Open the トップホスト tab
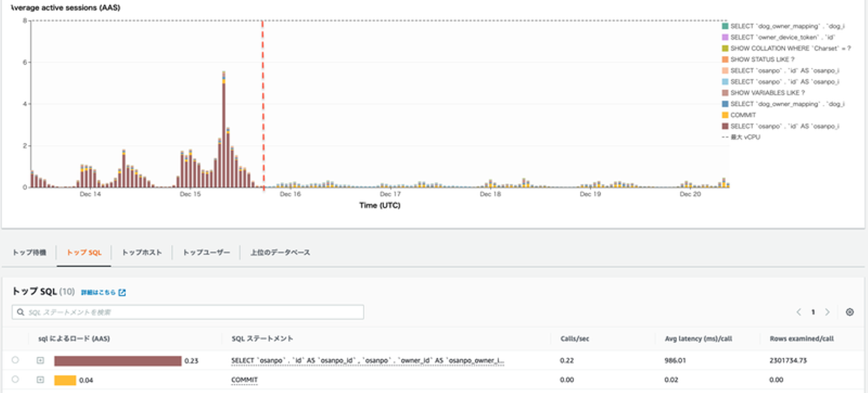 [142, 253]
